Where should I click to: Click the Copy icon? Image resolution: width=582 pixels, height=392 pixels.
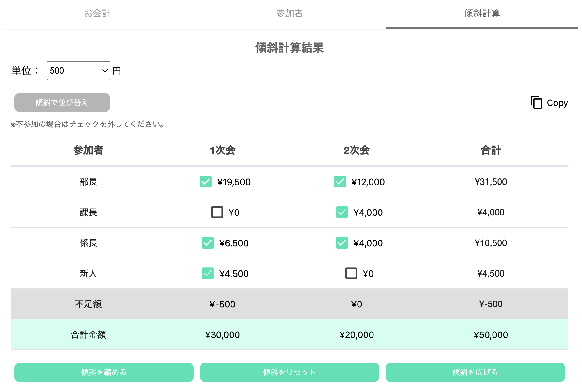[536, 102]
